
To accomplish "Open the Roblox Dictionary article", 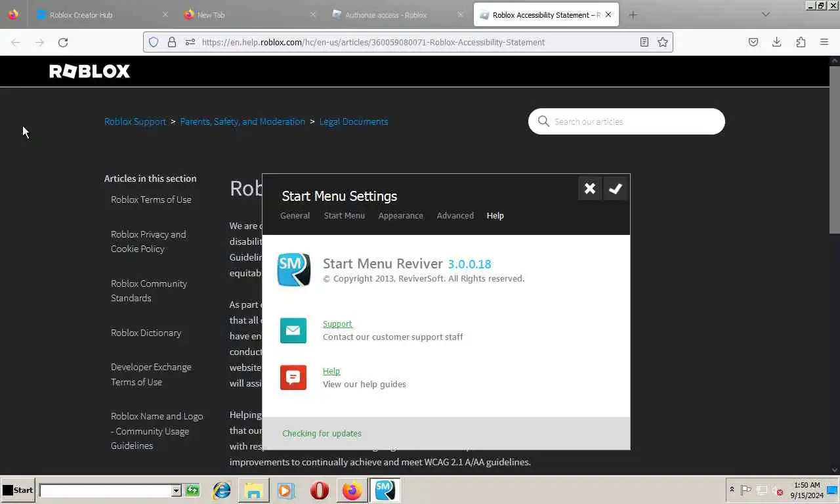I will 146,333.
